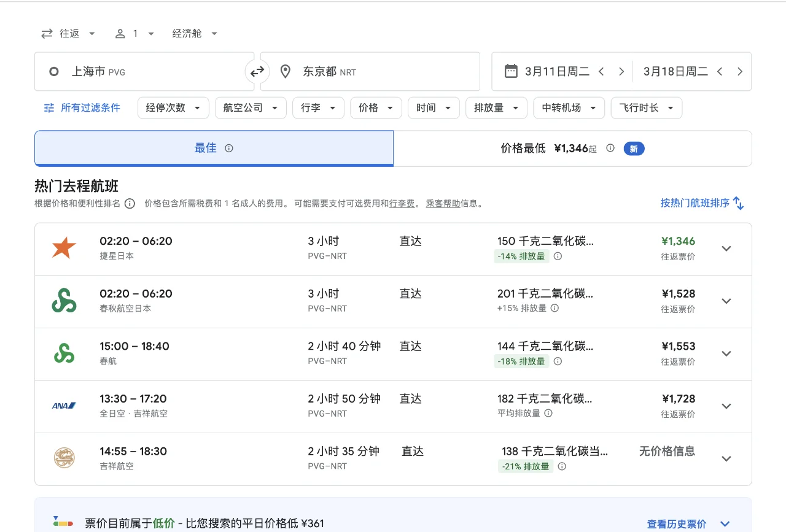
Task: Click the price level gauge icon
Action: (x=63, y=523)
